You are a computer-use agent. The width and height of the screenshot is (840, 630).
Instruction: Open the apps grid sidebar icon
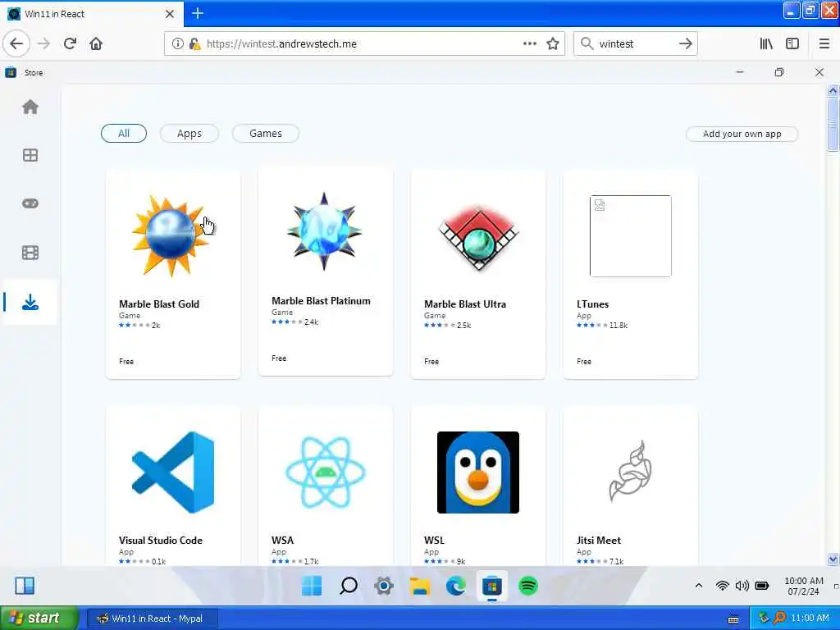pos(30,155)
